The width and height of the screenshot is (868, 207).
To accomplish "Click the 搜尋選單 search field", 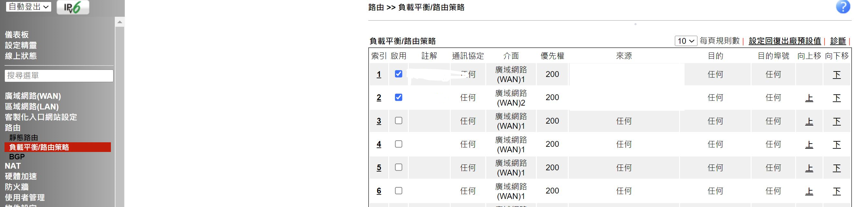I will tap(59, 76).
